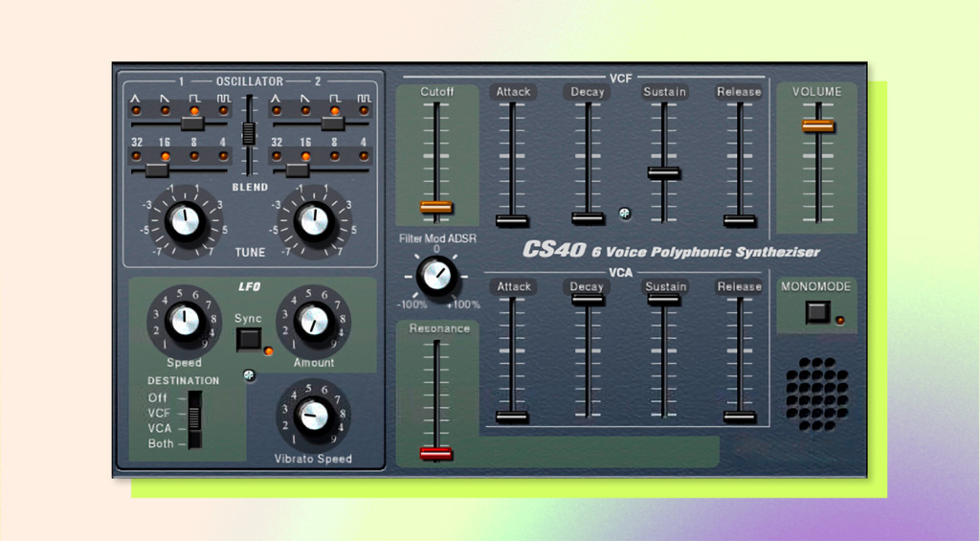Click the Oscillator 2 octave selector slider handle
Viewport: 980px width, 541px height.
pyautogui.click(x=297, y=169)
